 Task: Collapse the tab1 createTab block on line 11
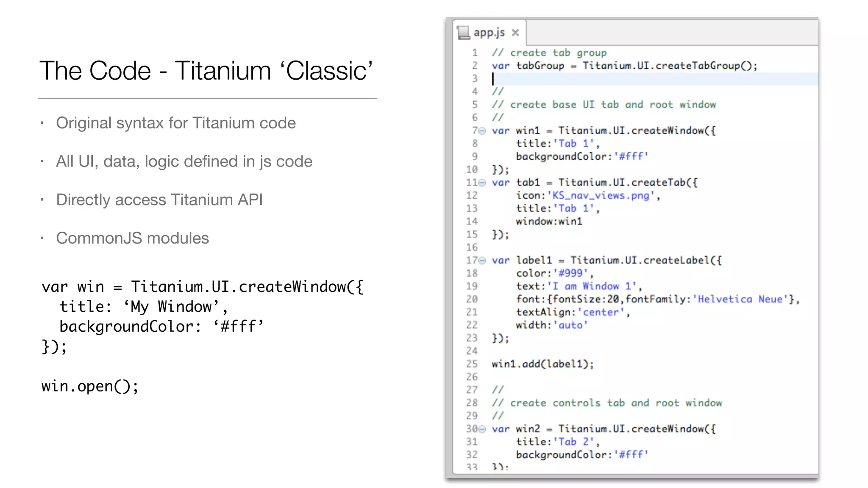pyautogui.click(x=482, y=183)
